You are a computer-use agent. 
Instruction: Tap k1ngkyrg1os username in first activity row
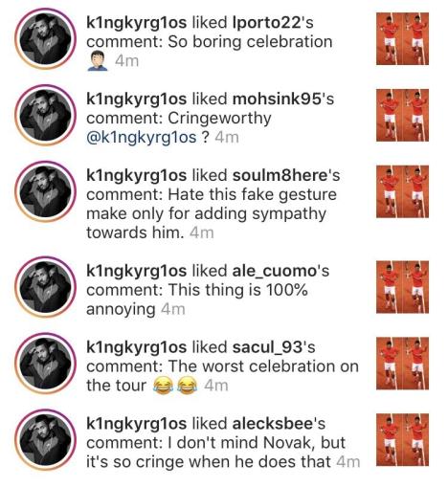click(136, 23)
